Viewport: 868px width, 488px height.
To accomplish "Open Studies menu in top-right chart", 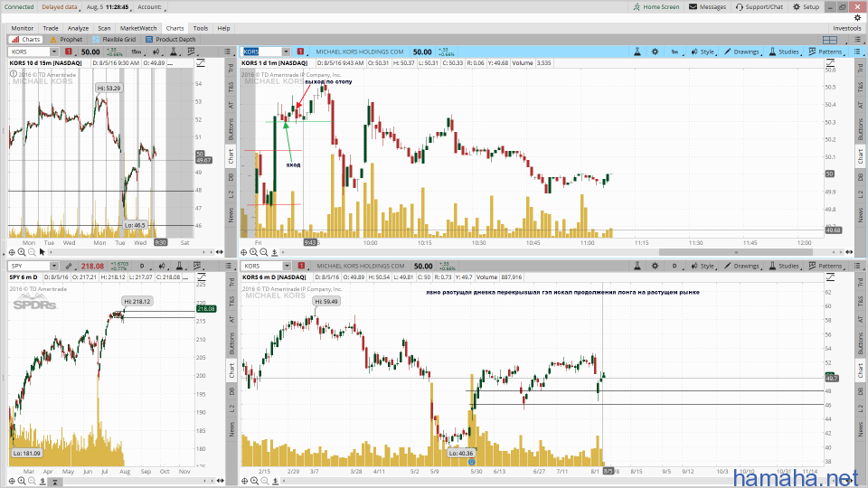I will (785, 52).
